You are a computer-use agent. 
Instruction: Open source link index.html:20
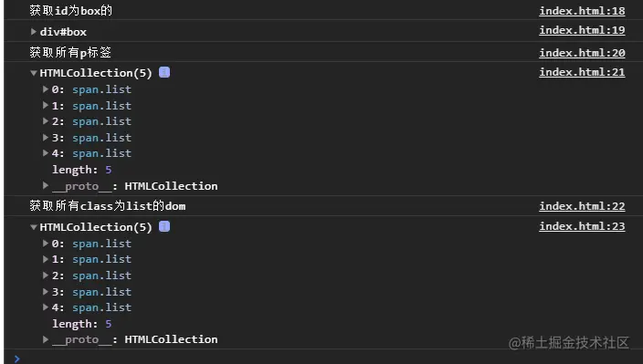coord(582,53)
